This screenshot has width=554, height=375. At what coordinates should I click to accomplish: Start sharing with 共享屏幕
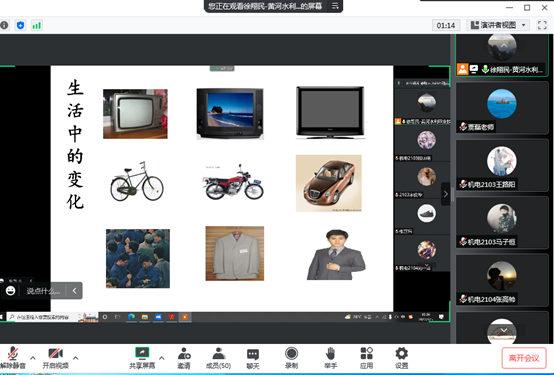pos(142,358)
